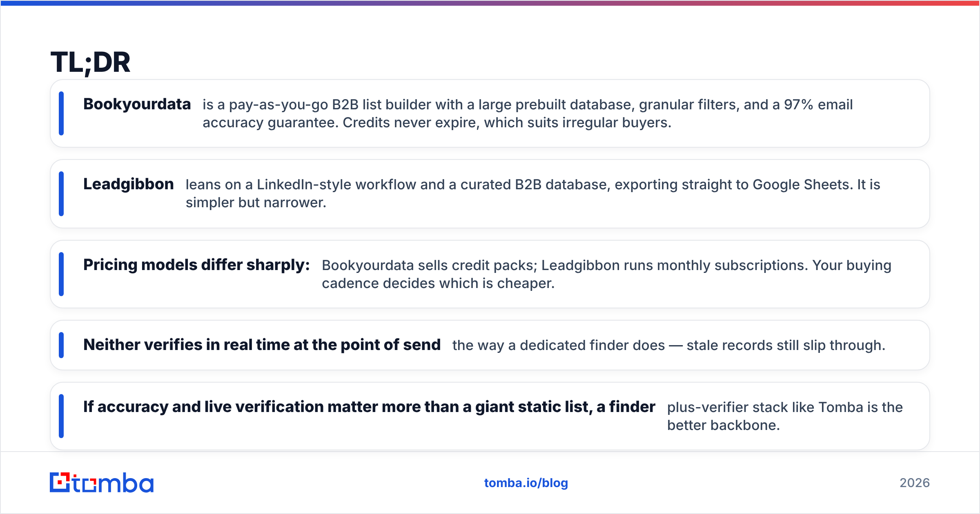
Task: Click the '97% email accuracy guarantee' description
Action: (x=528, y=113)
